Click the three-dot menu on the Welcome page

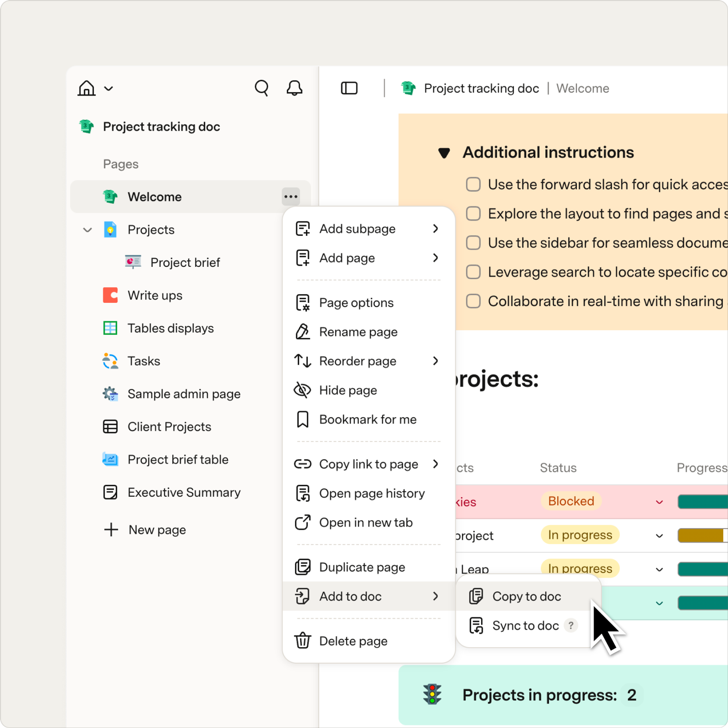[x=290, y=196]
